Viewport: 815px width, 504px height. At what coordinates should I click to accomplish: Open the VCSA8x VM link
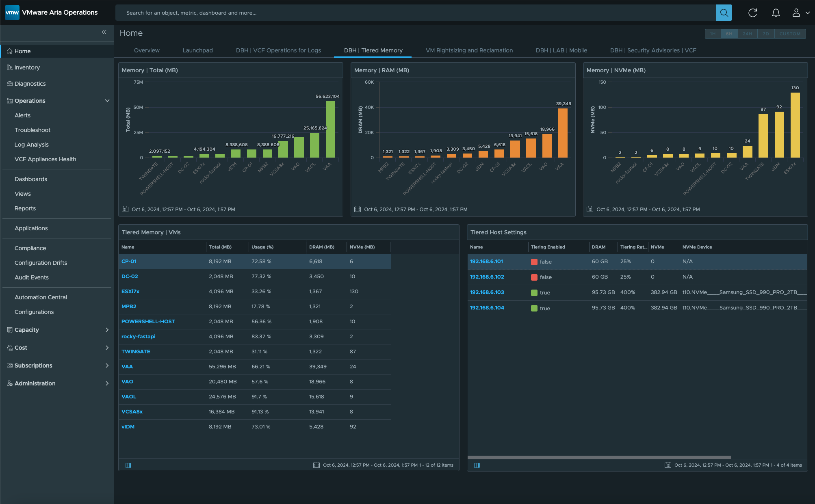pyautogui.click(x=132, y=411)
